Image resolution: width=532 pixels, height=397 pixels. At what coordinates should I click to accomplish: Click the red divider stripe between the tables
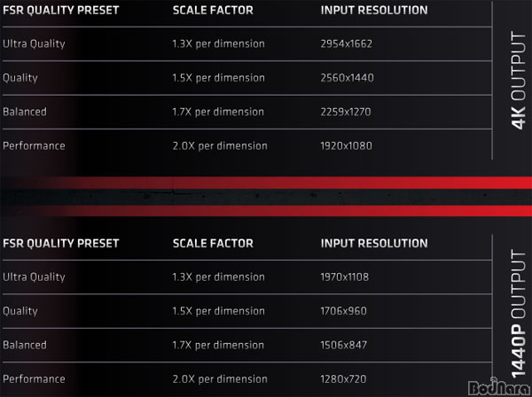(266, 197)
